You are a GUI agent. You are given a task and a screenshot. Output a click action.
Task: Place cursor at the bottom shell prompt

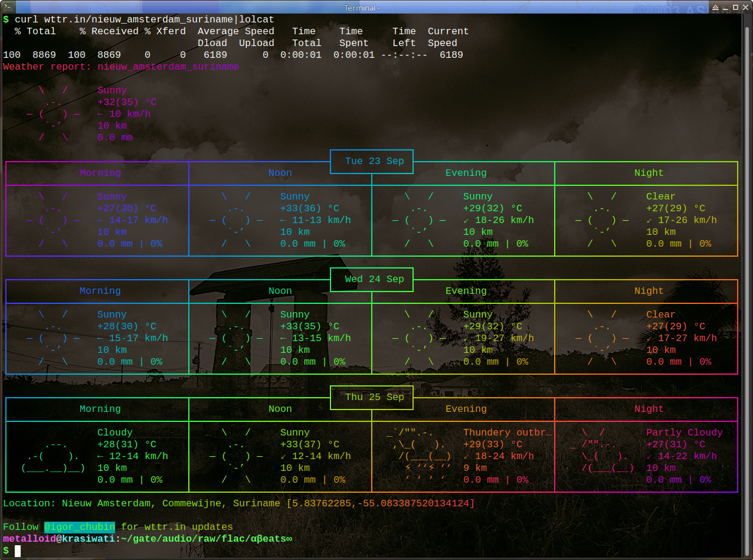click(x=18, y=551)
